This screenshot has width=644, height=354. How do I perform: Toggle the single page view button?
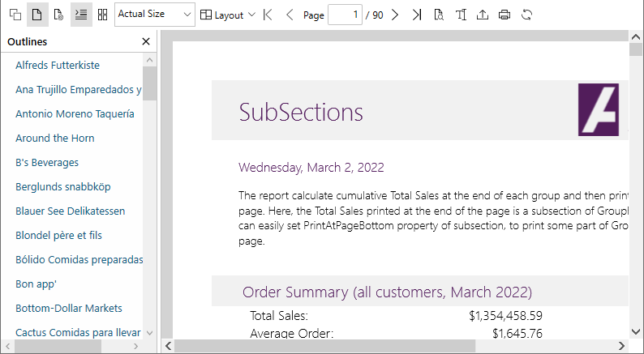(36, 15)
